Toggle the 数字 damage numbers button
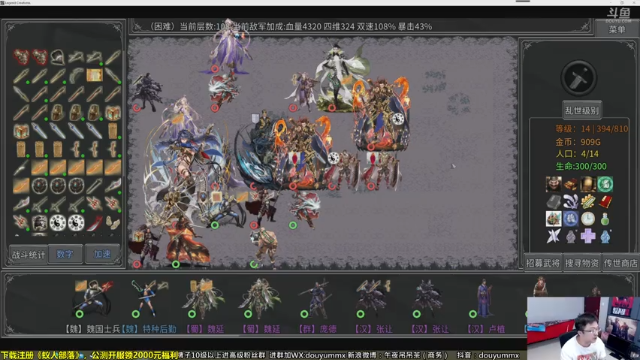The image size is (640, 360). tap(65, 254)
